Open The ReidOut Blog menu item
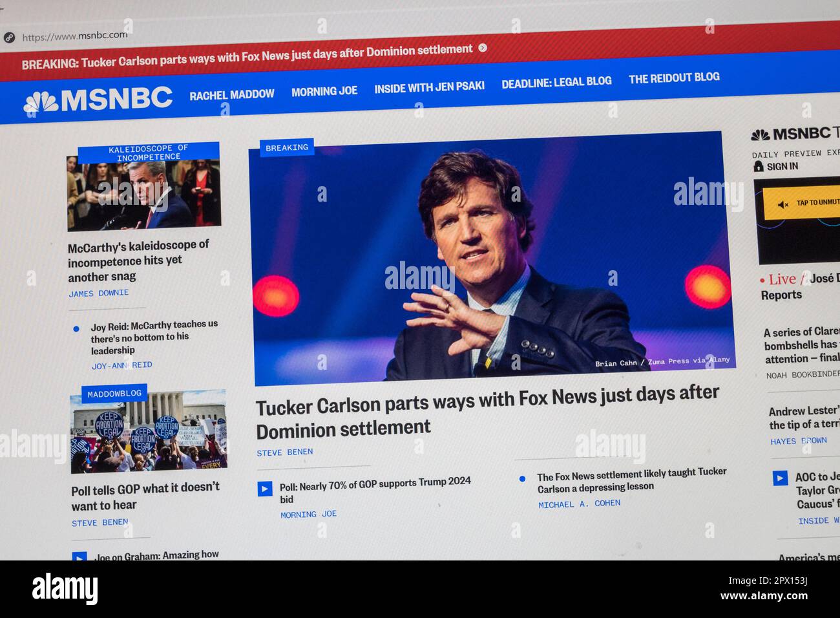Screen dimensions: 840x618 (x=674, y=78)
